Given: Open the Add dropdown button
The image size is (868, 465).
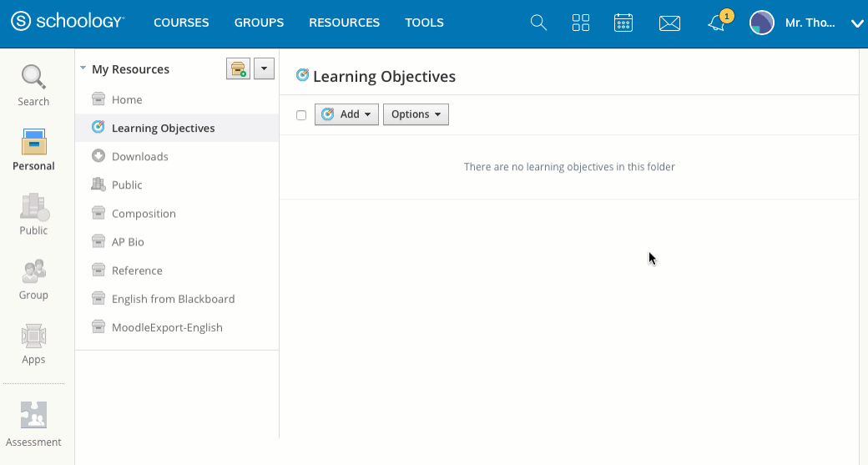Looking at the screenshot, I should tap(346, 114).
